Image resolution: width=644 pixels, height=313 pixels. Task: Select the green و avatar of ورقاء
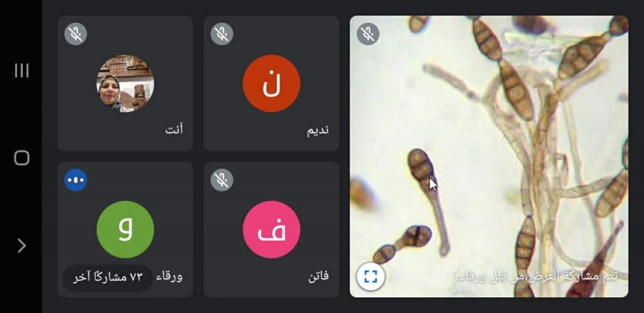[125, 229]
